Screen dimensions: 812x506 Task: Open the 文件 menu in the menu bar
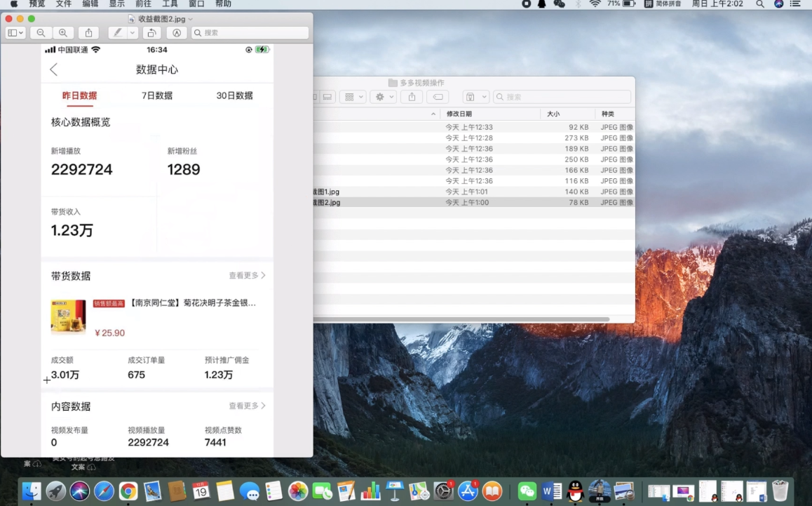point(63,4)
